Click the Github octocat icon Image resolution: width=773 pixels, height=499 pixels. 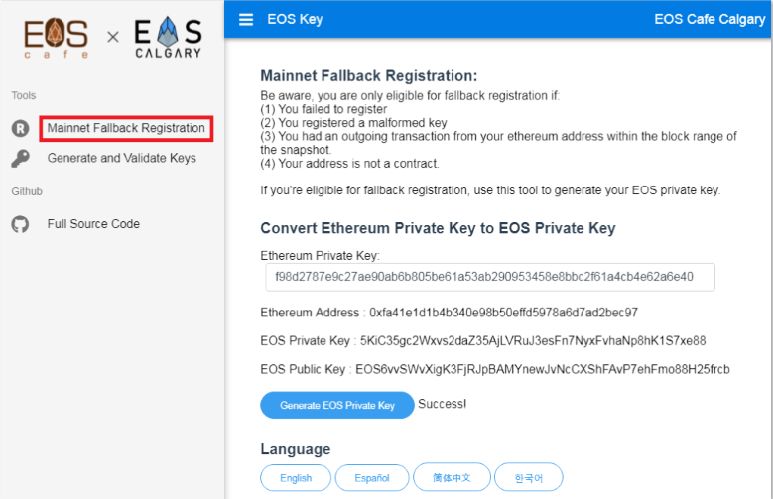[x=20, y=224]
